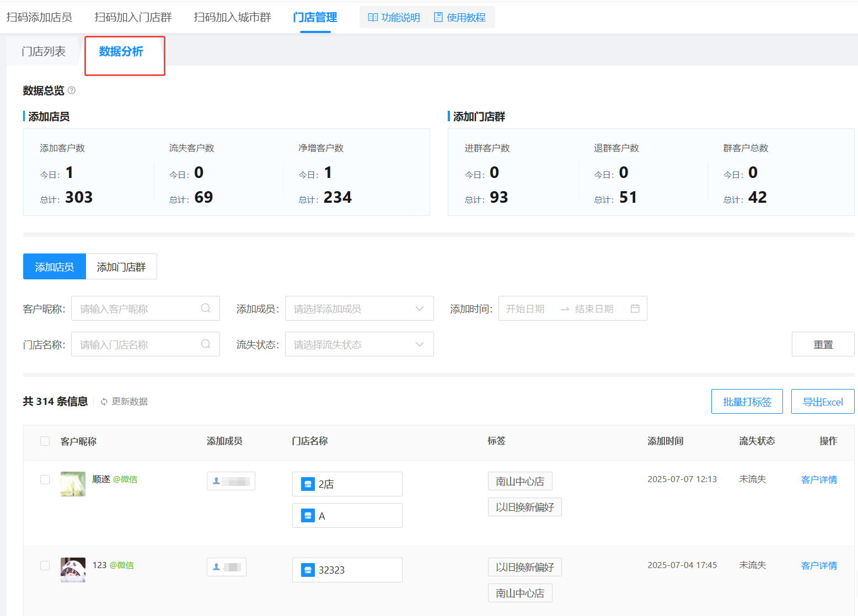Check the checkbox for customer 顺遂
Screen dimensions: 858x616
click(x=45, y=480)
